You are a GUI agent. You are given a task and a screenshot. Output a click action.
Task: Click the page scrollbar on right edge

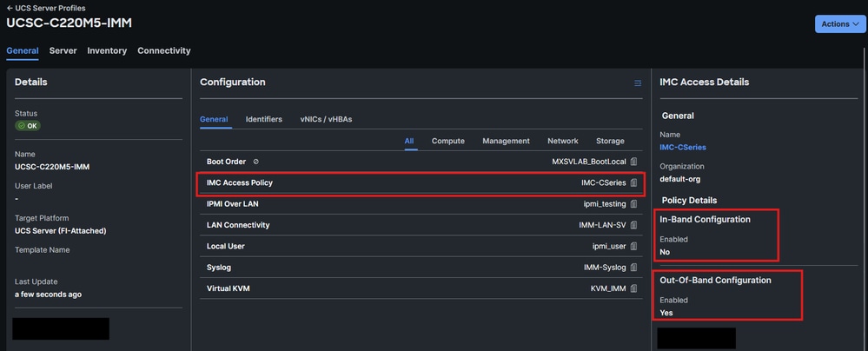tap(865, 199)
